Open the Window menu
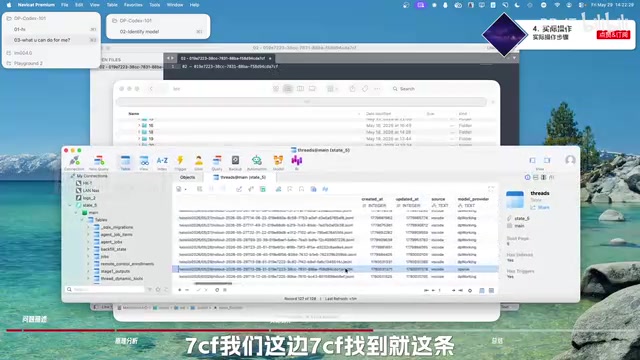The width and height of the screenshot is (640, 360). point(175,5)
